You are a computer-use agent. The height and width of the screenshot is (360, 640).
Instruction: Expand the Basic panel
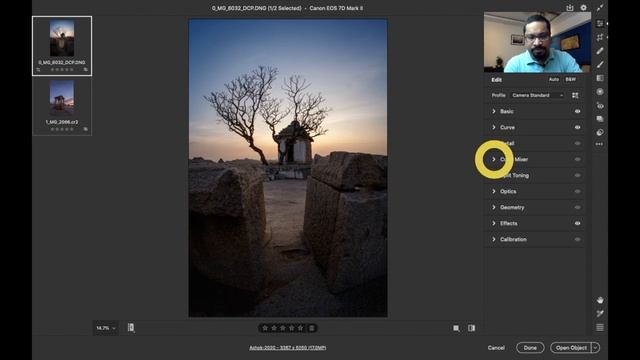point(494,111)
